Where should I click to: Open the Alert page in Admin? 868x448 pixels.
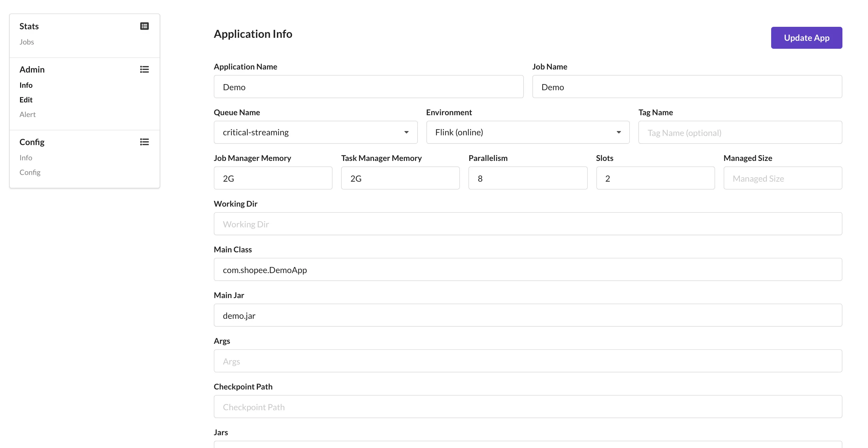click(x=27, y=114)
